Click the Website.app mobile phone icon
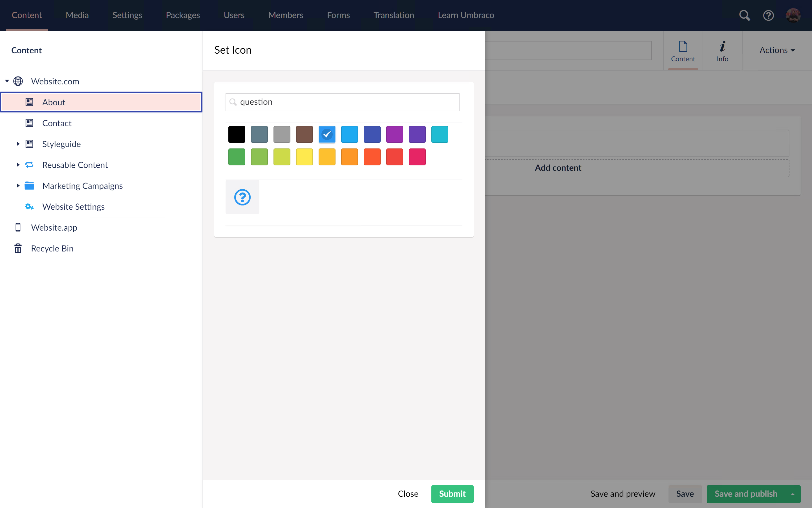This screenshot has width=812, height=508. (18, 227)
